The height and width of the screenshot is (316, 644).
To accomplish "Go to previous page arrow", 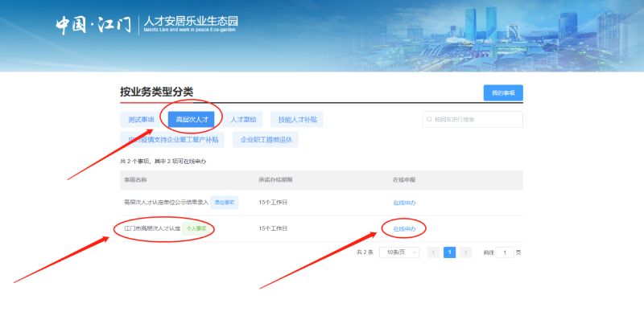I will click(x=433, y=252).
